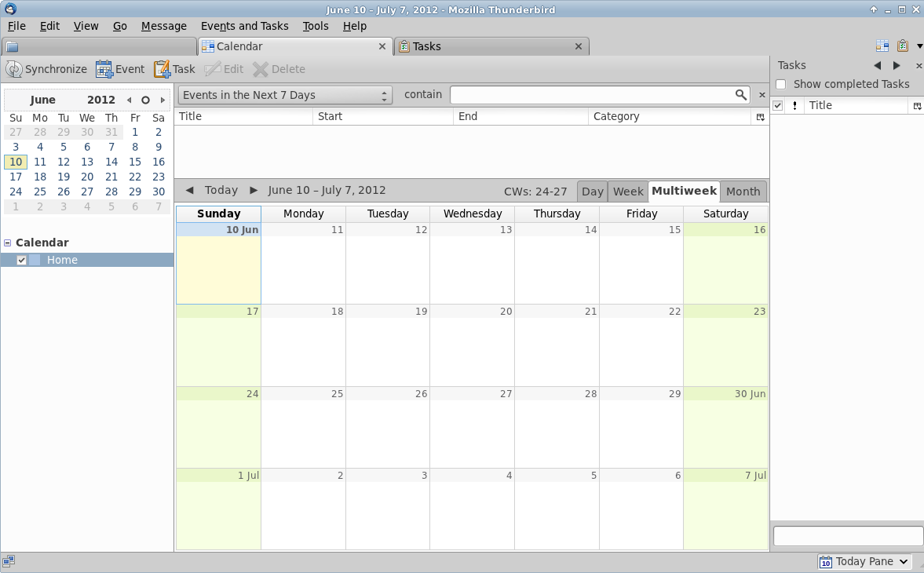Jump to today using mini calendar circle
This screenshot has width=924, height=573.
pos(145,100)
